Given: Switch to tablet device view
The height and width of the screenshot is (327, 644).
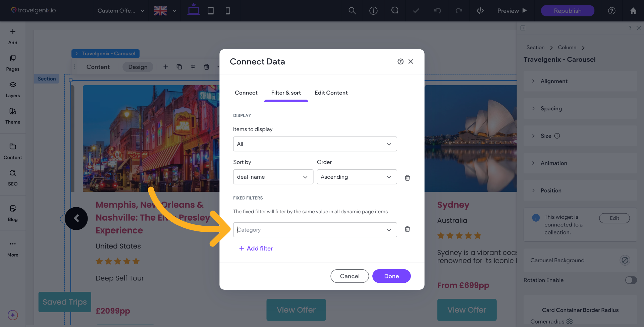Looking at the screenshot, I should [211, 11].
